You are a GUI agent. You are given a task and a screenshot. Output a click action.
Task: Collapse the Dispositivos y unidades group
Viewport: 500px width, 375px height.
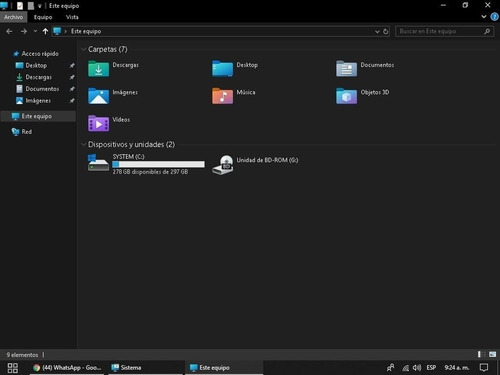(83, 144)
